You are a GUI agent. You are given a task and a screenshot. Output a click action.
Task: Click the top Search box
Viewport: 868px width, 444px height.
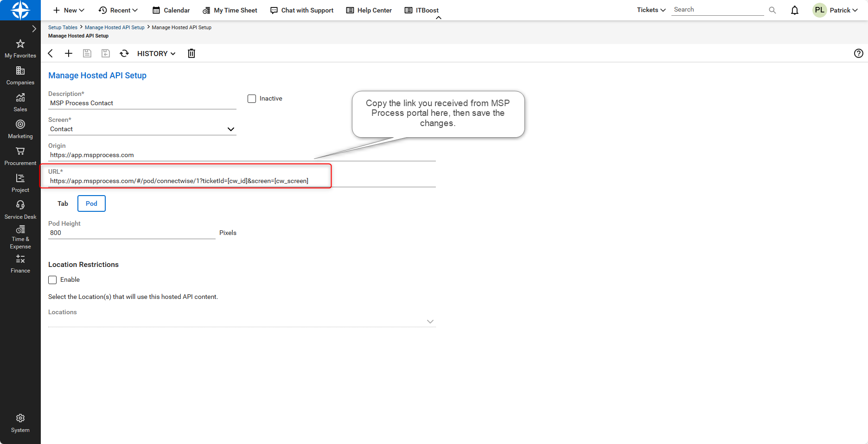(718, 10)
